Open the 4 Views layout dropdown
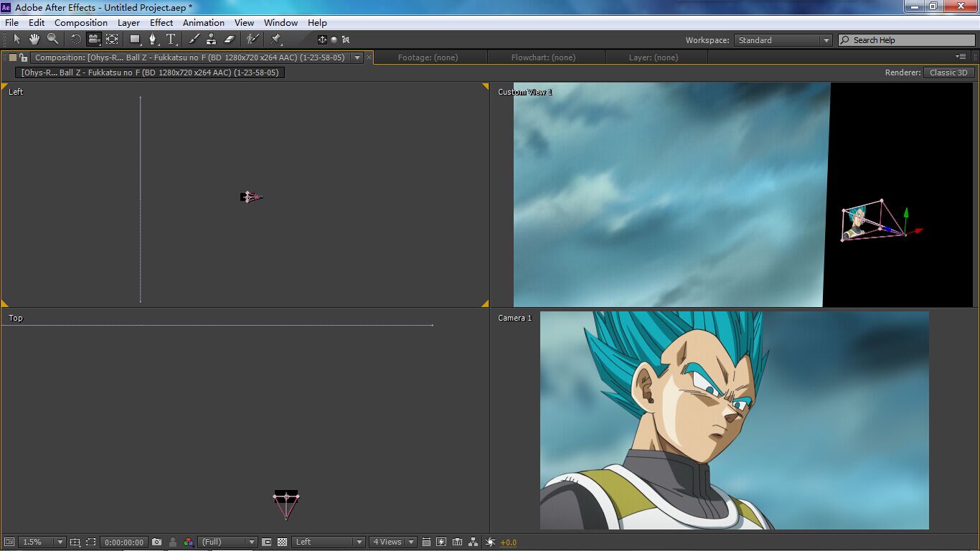The height and width of the screenshot is (551, 980). point(394,542)
